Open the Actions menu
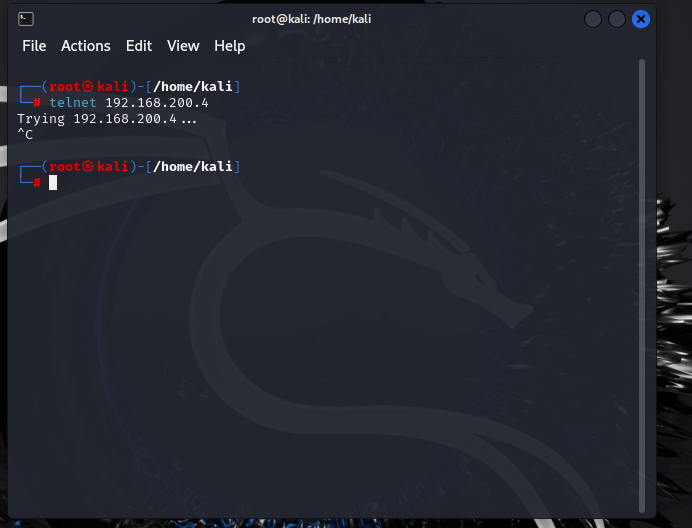Screen dimensions: 692x528 (86, 46)
